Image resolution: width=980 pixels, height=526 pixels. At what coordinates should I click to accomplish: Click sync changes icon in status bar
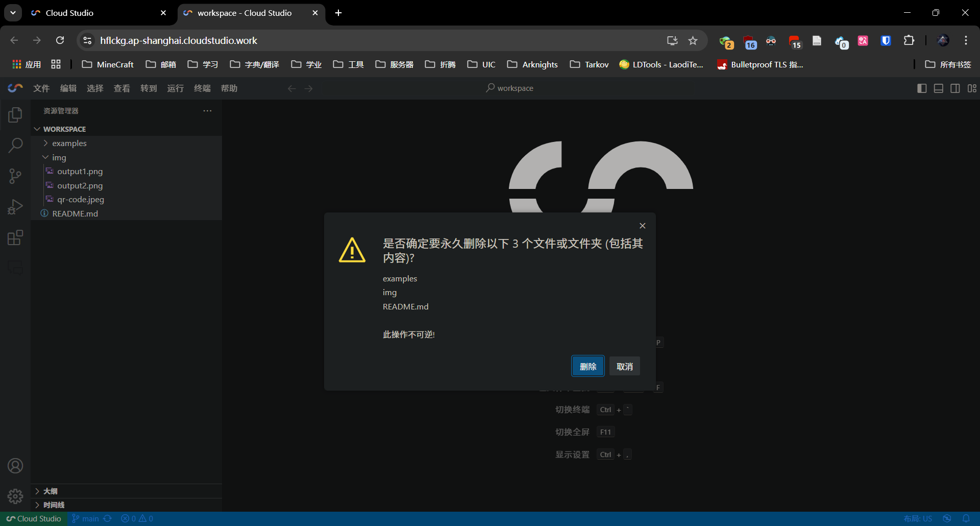(x=108, y=518)
